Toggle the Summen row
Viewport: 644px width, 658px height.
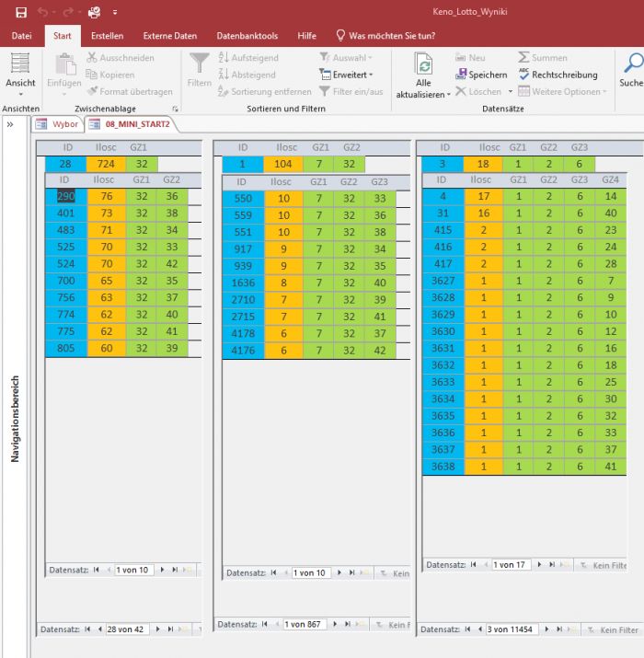click(x=543, y=57)
